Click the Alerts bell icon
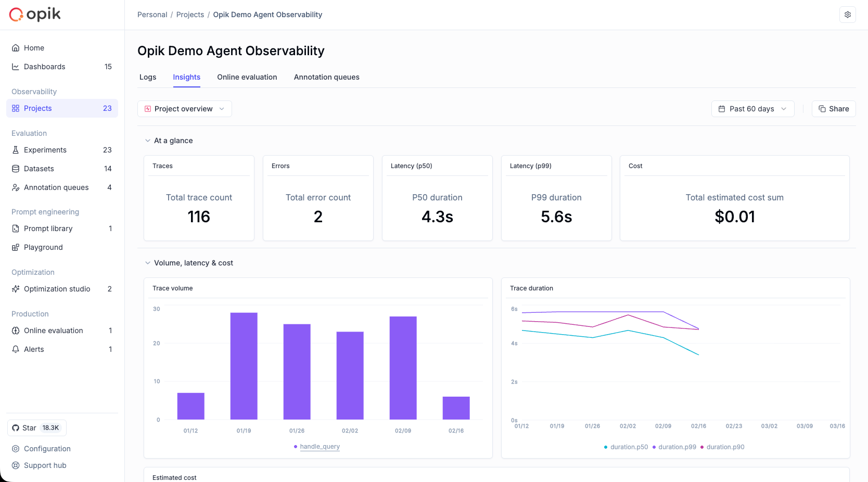868x482 pixels. [16, 349]
